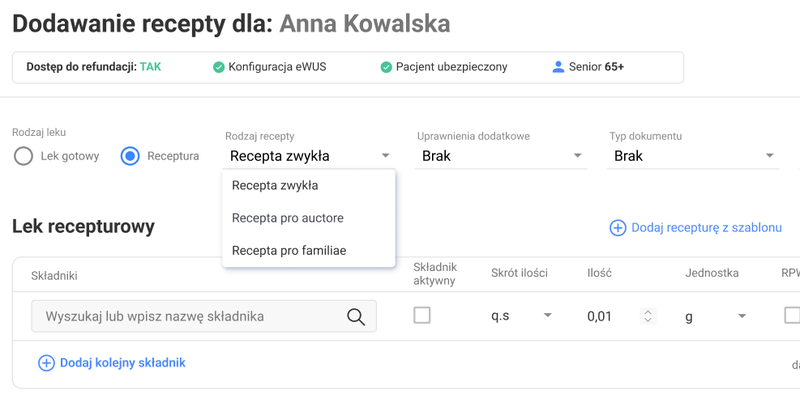Open the Rodzaj recepty dropdown
800x398 pixels.
309,156
